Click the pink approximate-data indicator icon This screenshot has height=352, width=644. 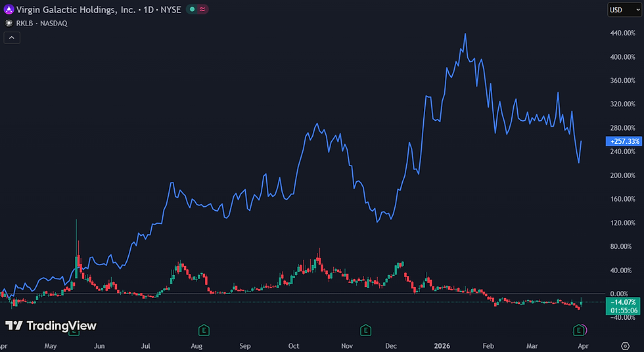[202, 9]
